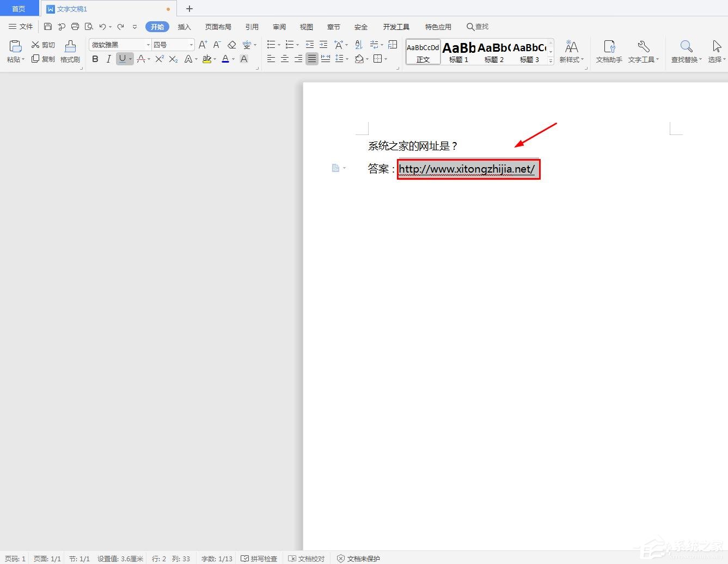Image resolution: width=728 pixels, height=564 pixels.
Task: Follow the xitongzhijia.net hyperlink in document
Action: (467, 169)
